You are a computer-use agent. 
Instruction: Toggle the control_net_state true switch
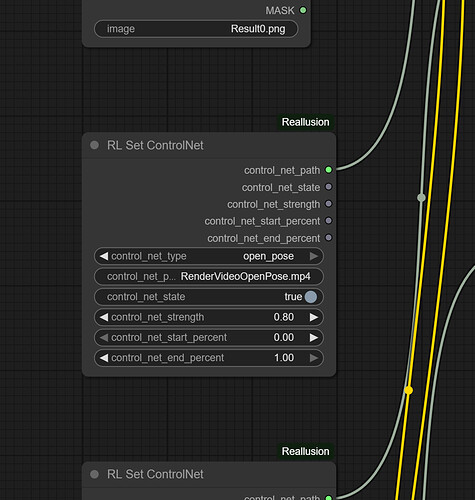311,297
